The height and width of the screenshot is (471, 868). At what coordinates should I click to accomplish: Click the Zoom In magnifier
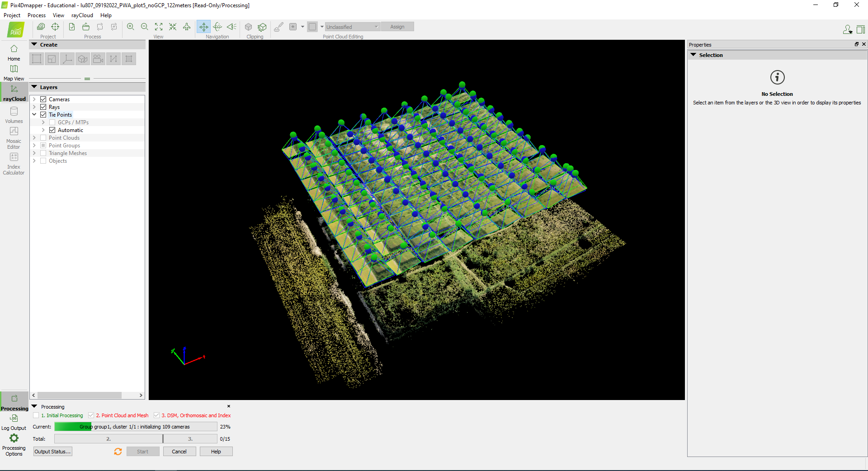(x=131, y=27)
